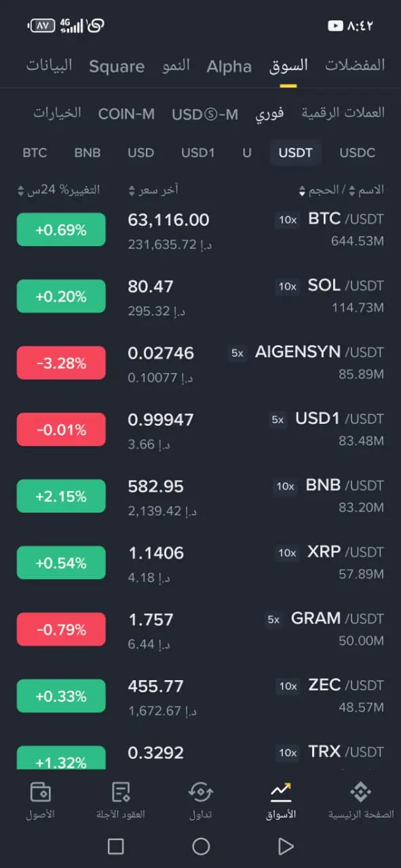Viewport: 401px width, 868px height.
Task: Switch to the Alpha tab
Action: [x=229, y=66]
